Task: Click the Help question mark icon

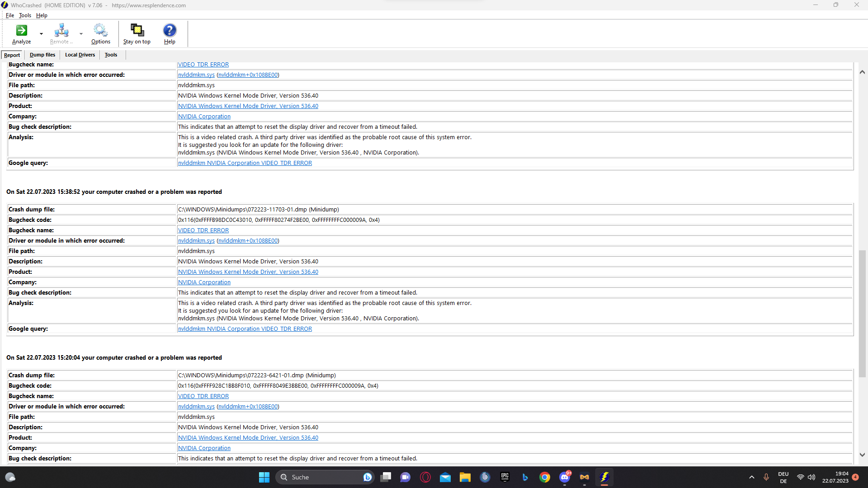Action: coord(170,31)
